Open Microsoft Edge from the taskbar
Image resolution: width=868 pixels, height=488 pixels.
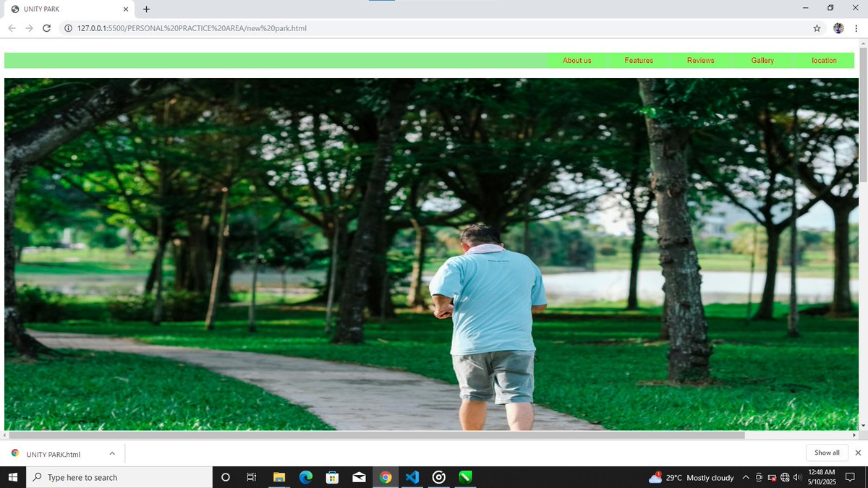click(x=305, y=477)
